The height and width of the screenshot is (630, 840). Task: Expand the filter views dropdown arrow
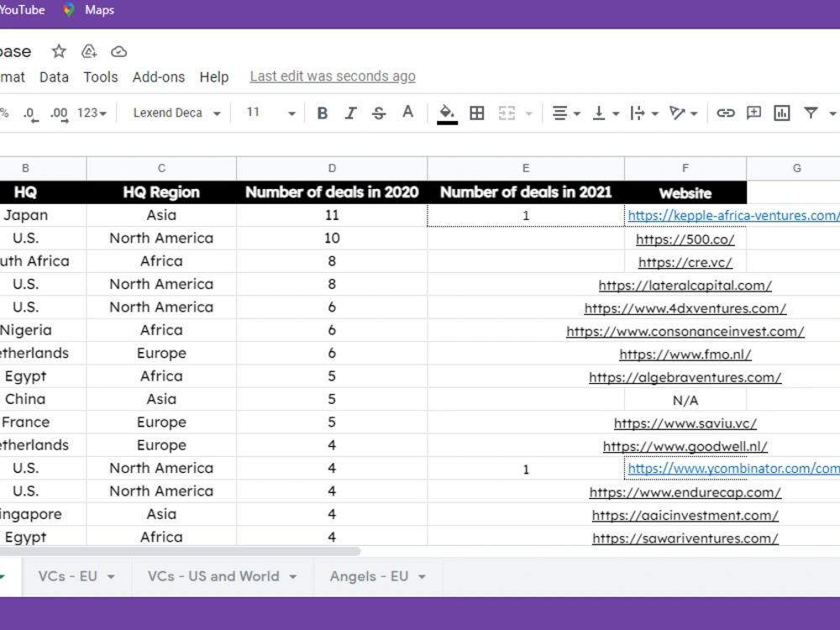point(832,113)
